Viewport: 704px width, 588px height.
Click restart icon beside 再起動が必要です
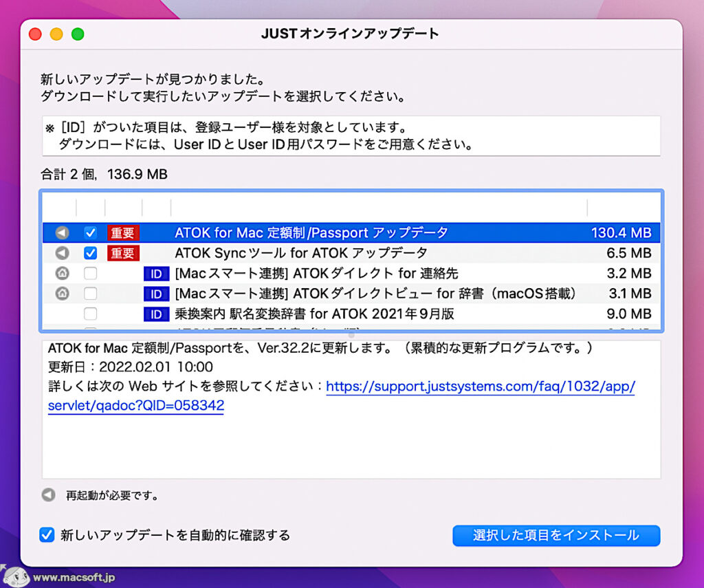click(48, 495)
